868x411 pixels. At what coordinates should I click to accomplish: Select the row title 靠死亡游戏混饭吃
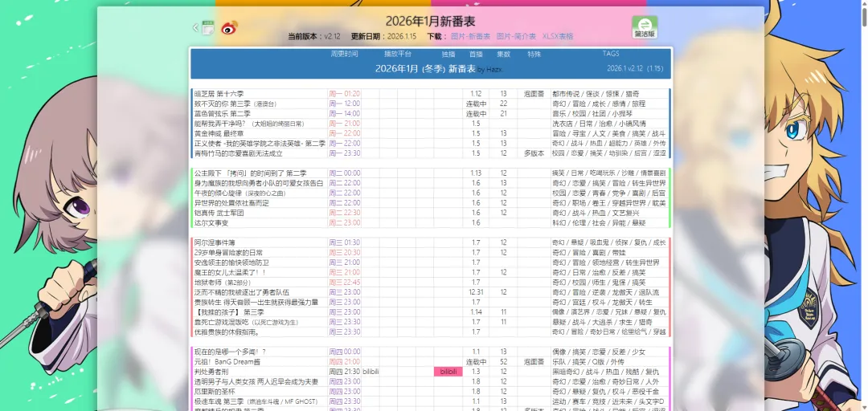point(222,322)
